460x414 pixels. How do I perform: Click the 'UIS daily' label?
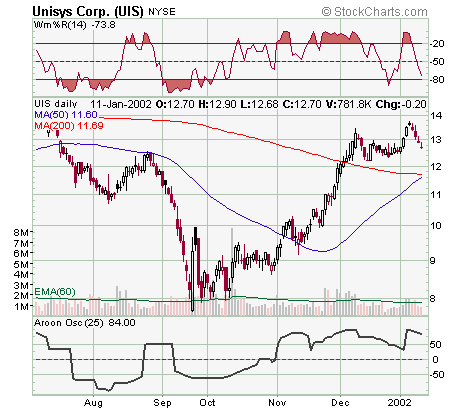pos(56,104)
